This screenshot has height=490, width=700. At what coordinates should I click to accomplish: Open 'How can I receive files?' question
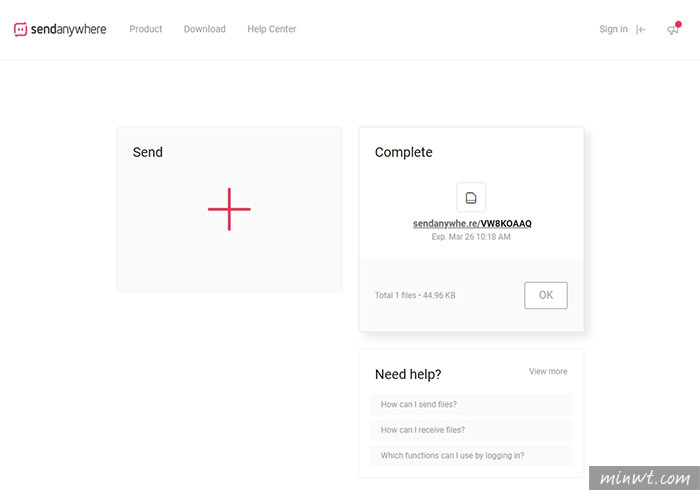pyautogui.click(x=471, y=430)
